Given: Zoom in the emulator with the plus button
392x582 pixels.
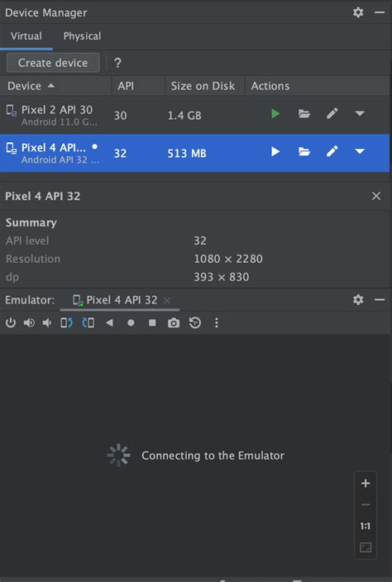Looking at the screenshot, I should (366, 484).
